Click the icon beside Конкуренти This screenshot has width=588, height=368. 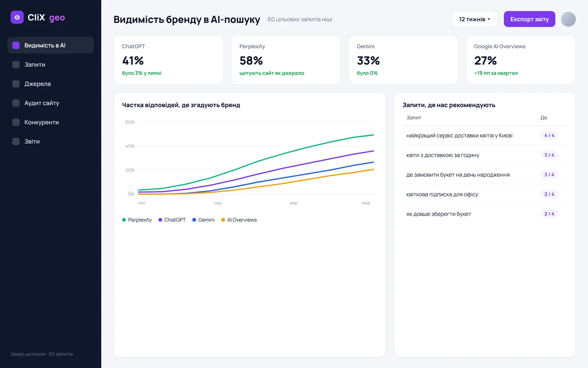click(x=16, y=122)
